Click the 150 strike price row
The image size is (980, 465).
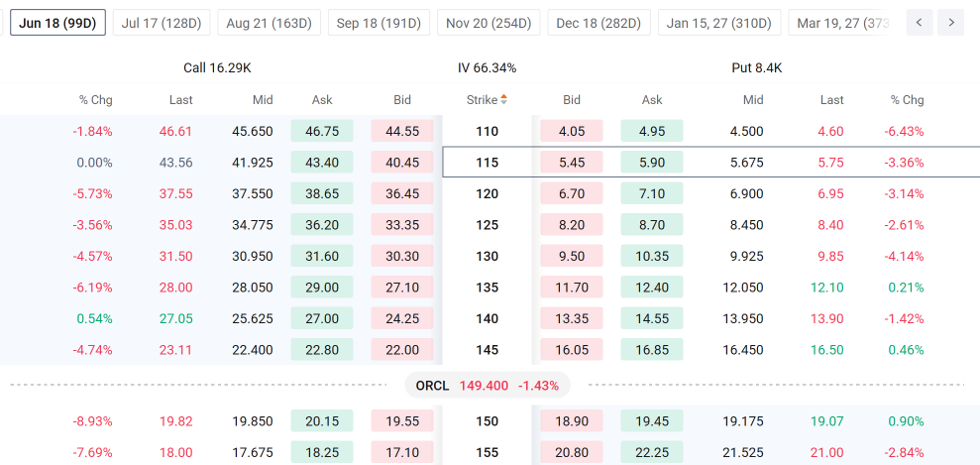click(x=487, y=421)
